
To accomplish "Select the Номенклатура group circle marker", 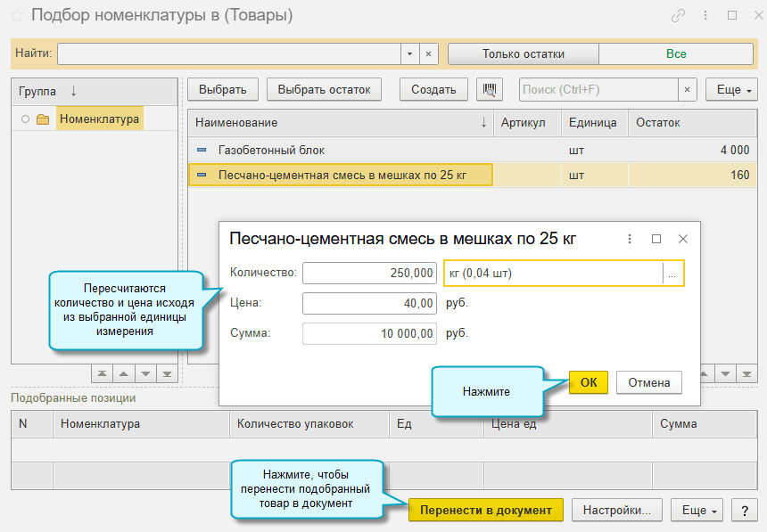I will [26, 119].
